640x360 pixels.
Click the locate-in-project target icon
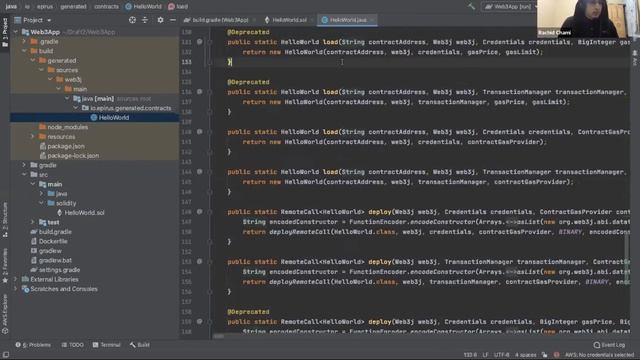[132, 20]
